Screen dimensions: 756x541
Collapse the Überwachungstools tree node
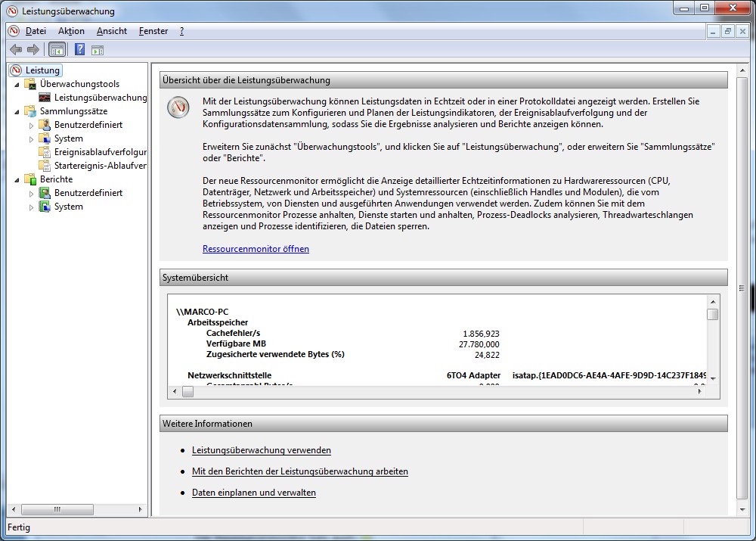[x=17, y=85]
